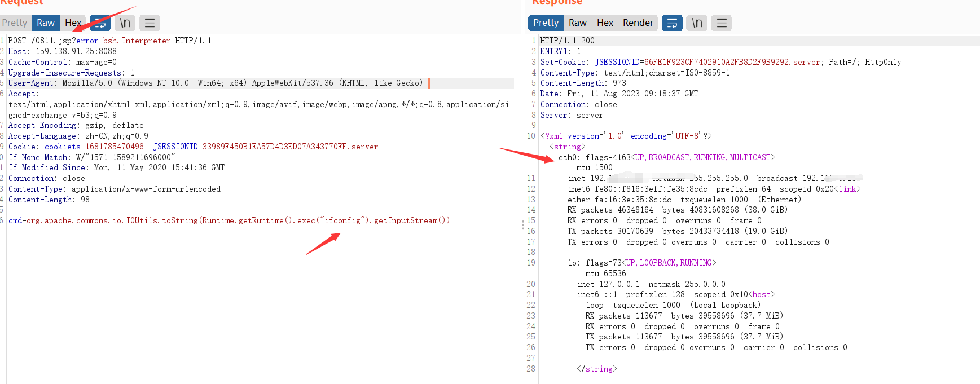
Task: Click the Connection: close line in request
Action: pyautogui.click(x=47, y=178)
